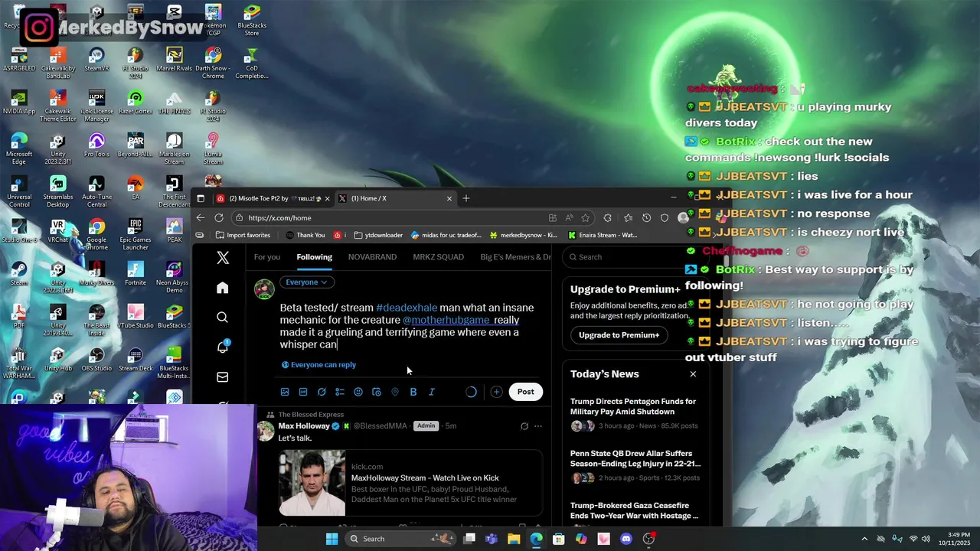Open merkedbysnow Kick bookmark
980x551 pixels.
click(x=523, y=235)
